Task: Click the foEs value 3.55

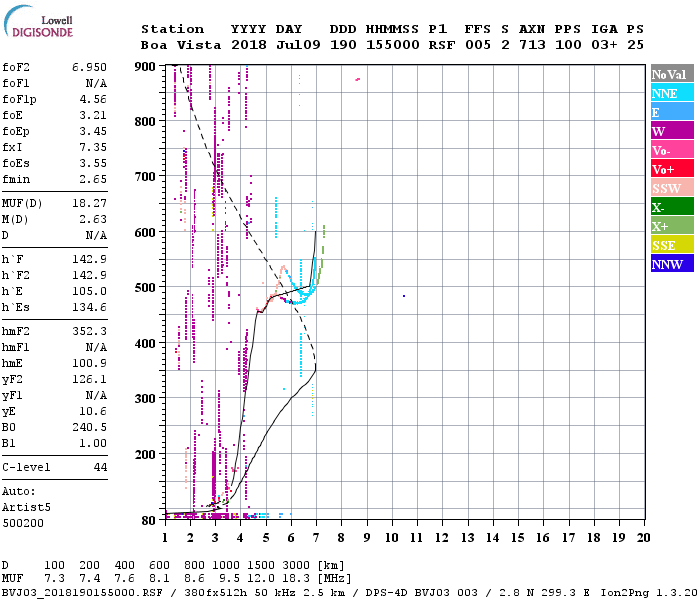Action: click(93, 163)
